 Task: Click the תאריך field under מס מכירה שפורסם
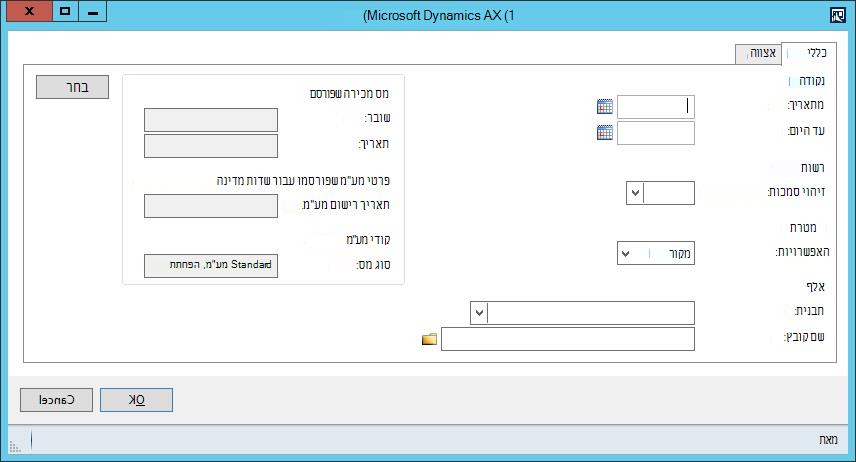click(211, 146)
